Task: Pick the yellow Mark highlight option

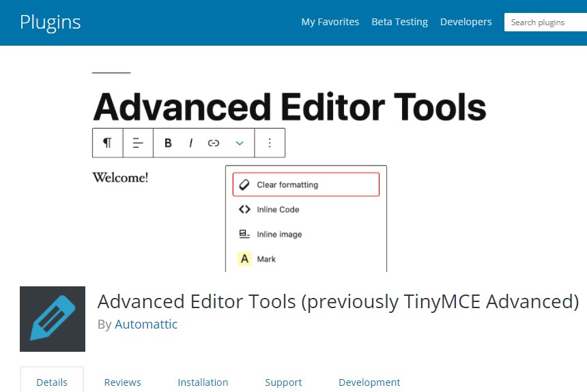Action: (x=266, y=259)
